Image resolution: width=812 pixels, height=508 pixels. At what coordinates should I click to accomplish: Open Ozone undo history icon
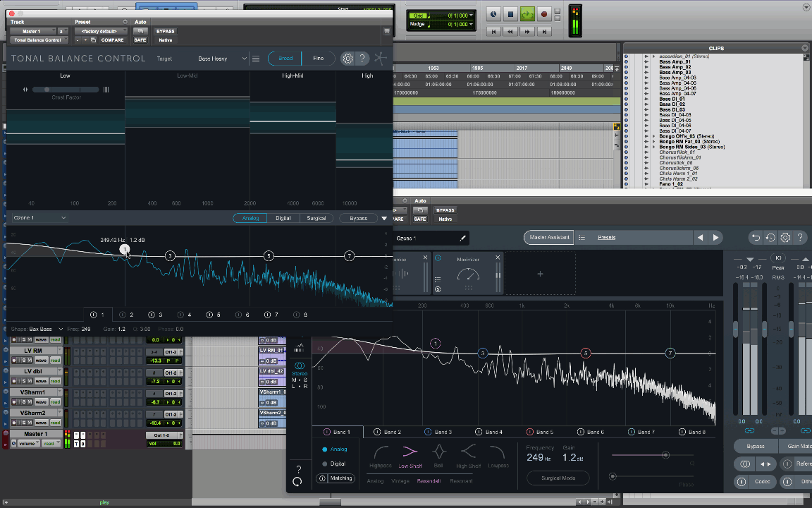(770, 237)
